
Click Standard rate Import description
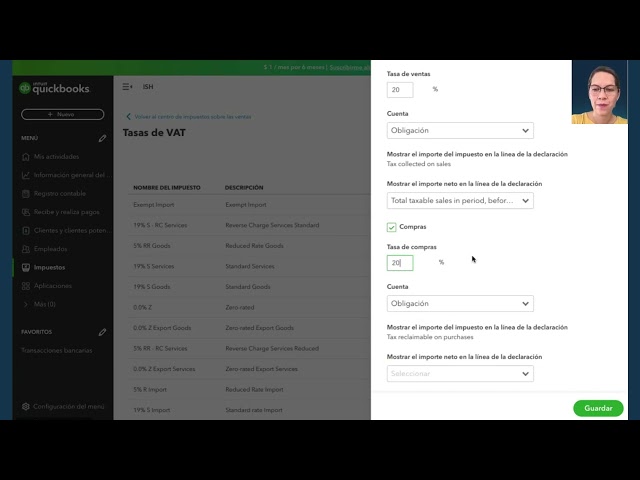[254, 410]
